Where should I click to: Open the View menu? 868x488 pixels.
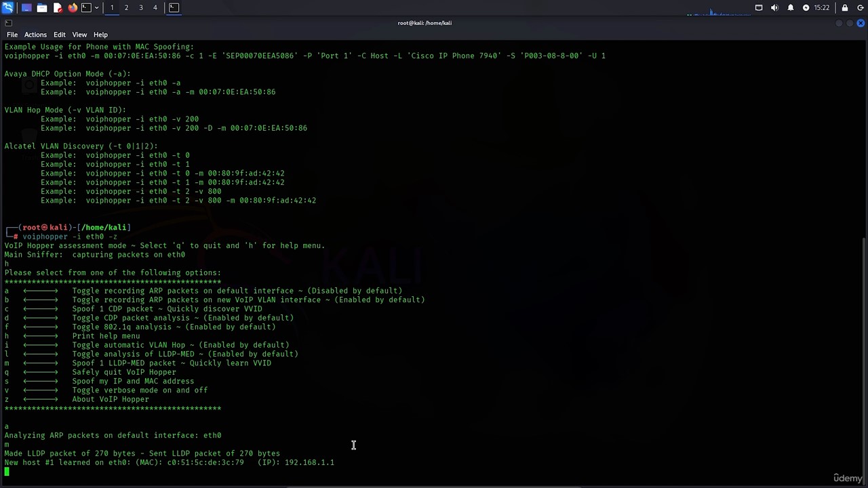pos(79,35)
